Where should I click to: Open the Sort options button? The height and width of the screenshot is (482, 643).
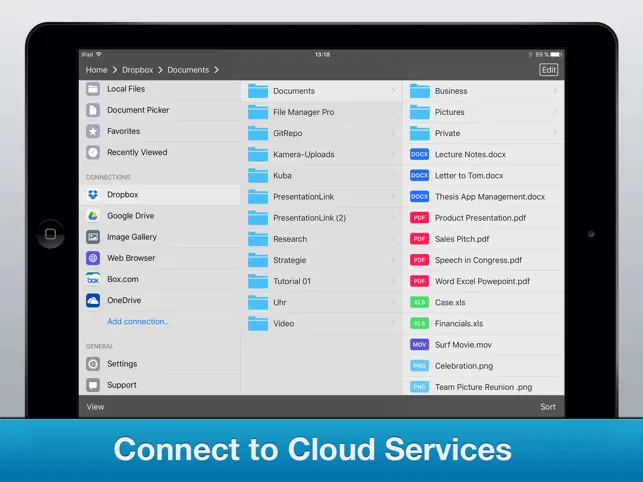pos(548,407)
